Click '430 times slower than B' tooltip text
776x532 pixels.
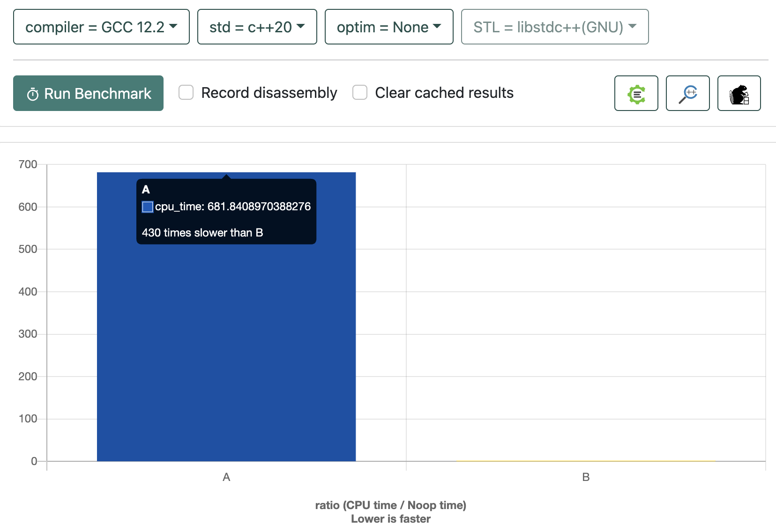point(202,233)
